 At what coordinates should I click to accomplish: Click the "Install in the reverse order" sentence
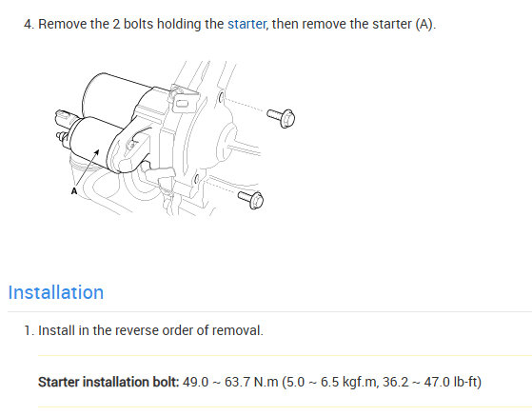coord(150,330)
